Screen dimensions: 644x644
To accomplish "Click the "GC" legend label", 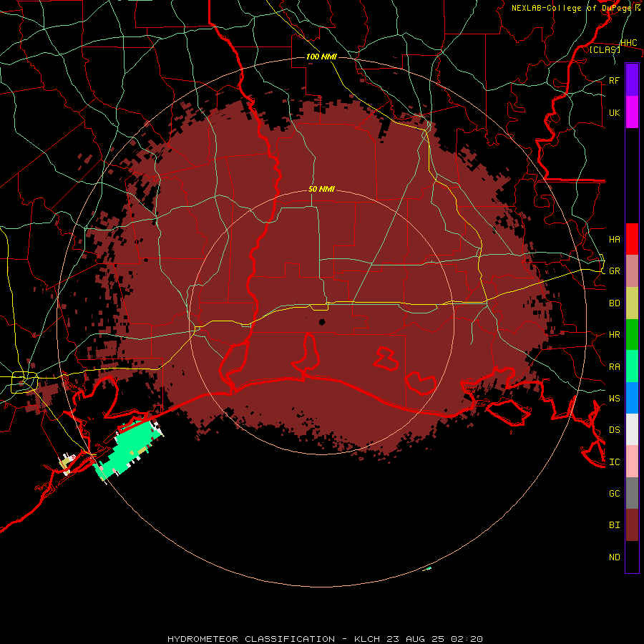I will (614, 494).
